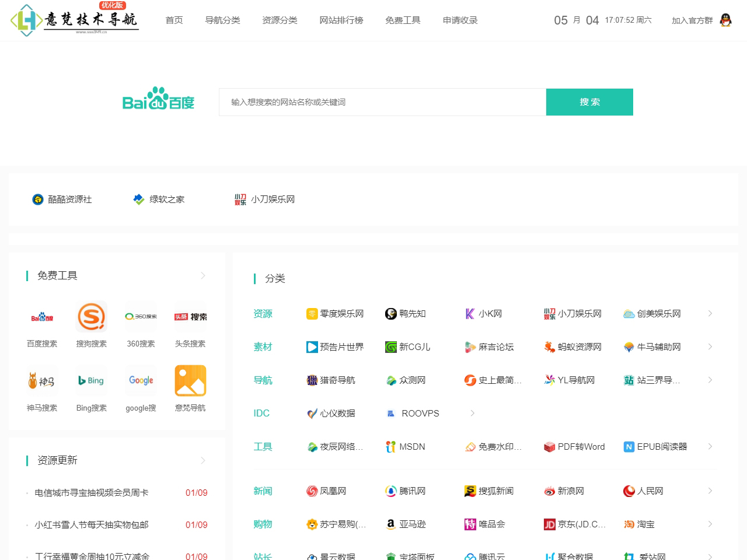Open more sites with the 资源 row chevron
Viewport: 747px width, 560px height.
tap(710, 313)
